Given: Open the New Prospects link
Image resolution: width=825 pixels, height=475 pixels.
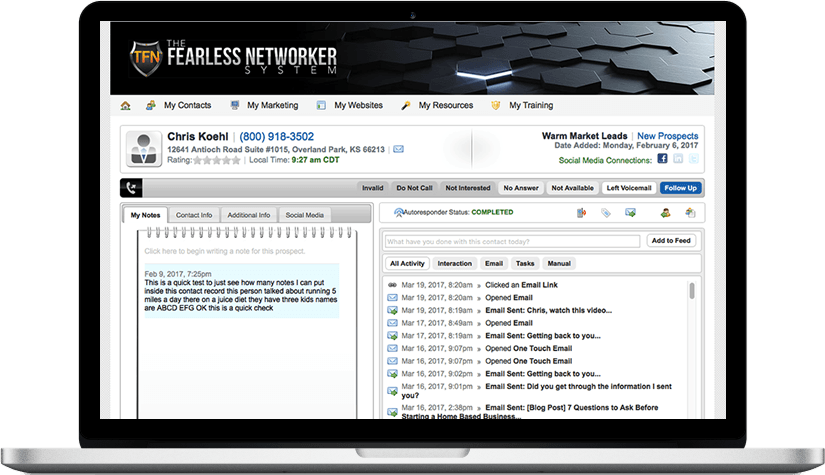Looking at the screenshot, I should 668,136.
